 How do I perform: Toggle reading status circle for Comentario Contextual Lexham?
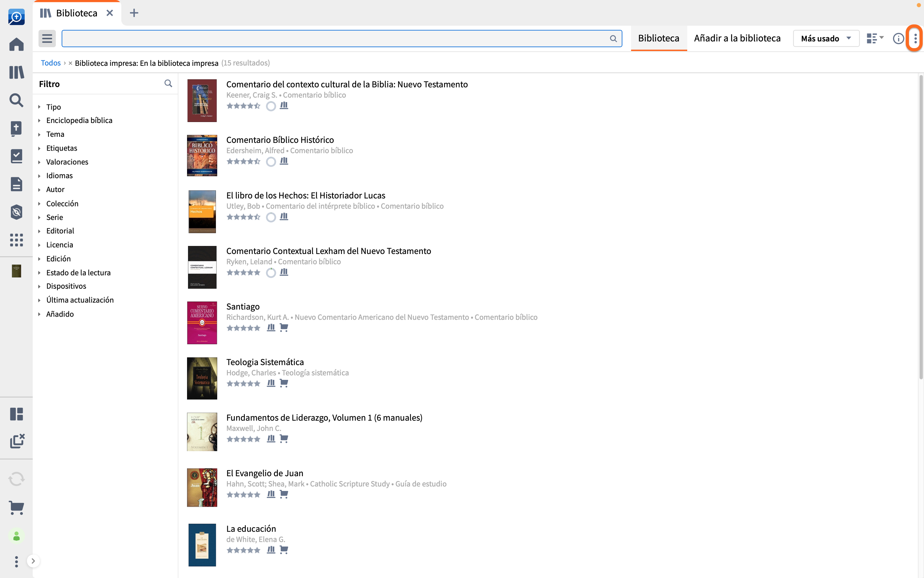(271, 273)
